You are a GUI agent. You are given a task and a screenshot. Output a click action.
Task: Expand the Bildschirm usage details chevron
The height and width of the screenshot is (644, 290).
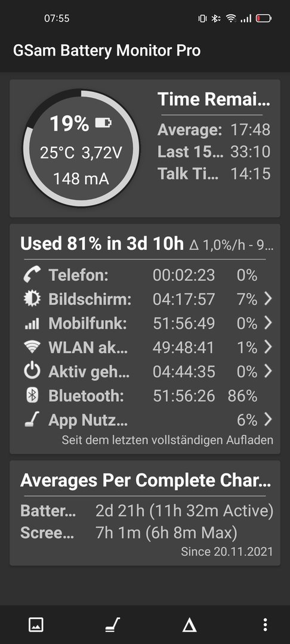point(268,299)
